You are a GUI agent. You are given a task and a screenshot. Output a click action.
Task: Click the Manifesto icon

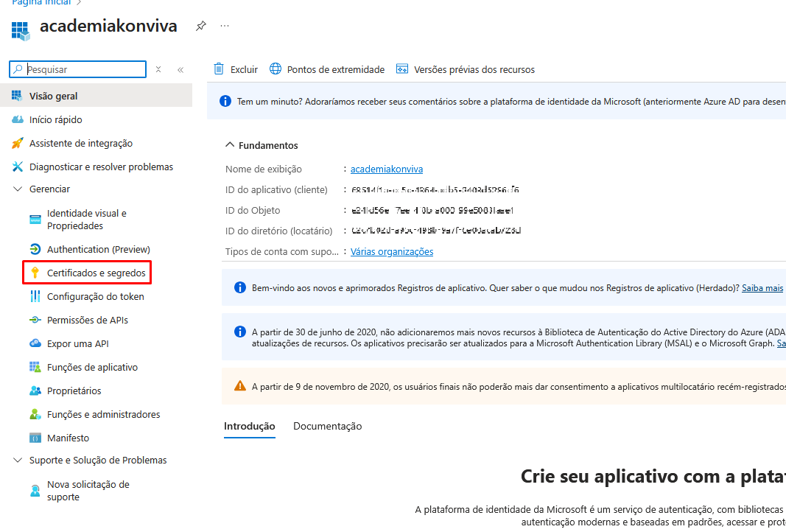coord(35,438)
